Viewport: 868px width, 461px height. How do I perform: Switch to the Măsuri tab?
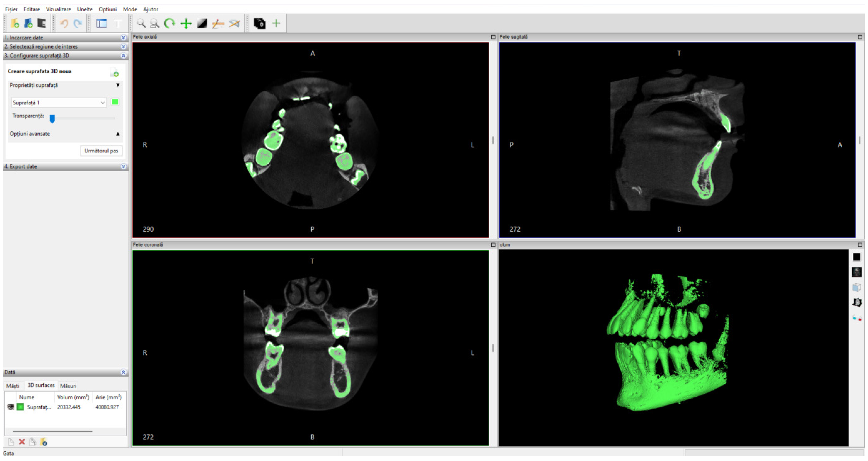click(68, 385)
